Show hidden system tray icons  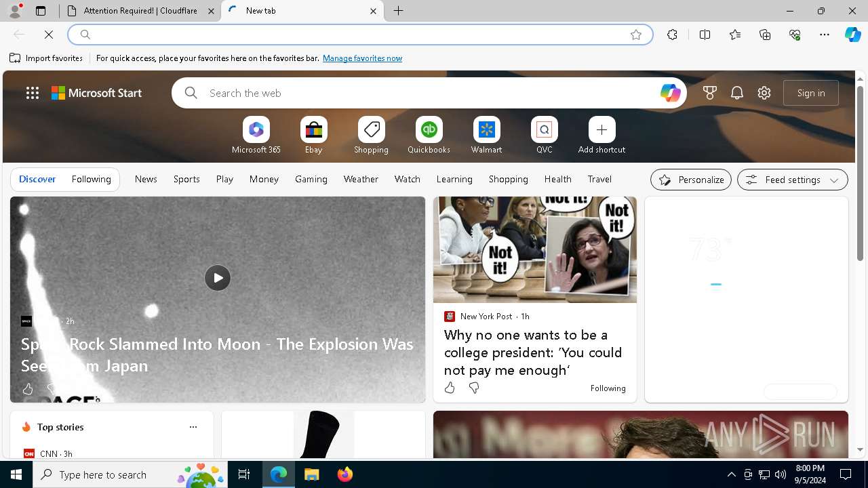(x=732, y=474)
